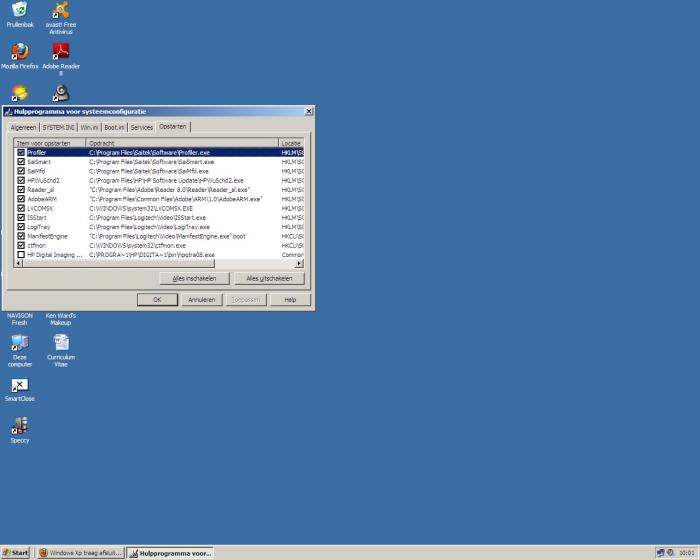Uncheck the HPWuSchd2 startup item
700x560 pixels.
[21, 180]
